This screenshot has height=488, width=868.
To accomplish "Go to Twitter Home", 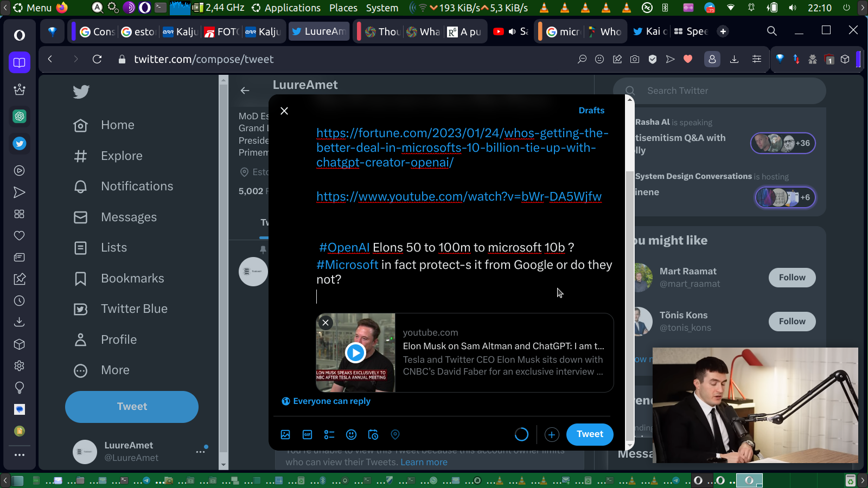I will (104, 125).
